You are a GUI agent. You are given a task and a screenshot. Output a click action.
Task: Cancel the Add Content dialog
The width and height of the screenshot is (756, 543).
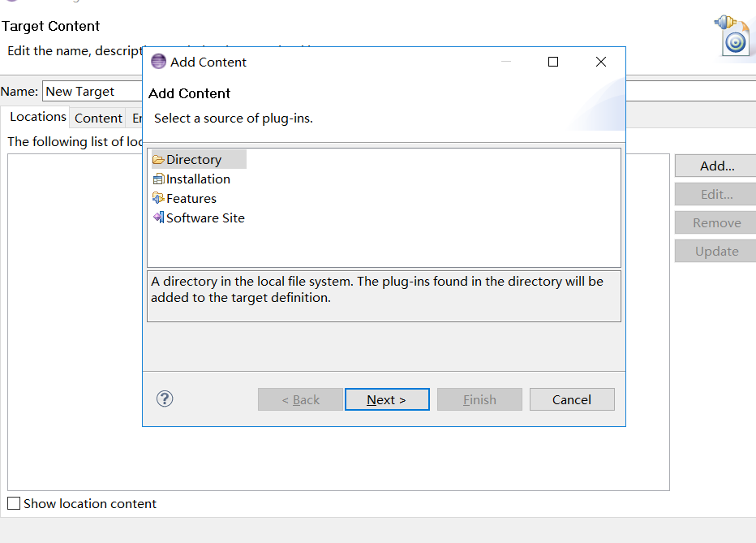(x=572, y=399)
